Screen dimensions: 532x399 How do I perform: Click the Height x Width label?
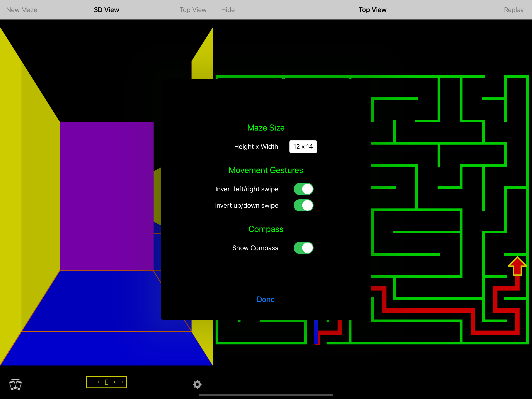(x=256, y=147)
